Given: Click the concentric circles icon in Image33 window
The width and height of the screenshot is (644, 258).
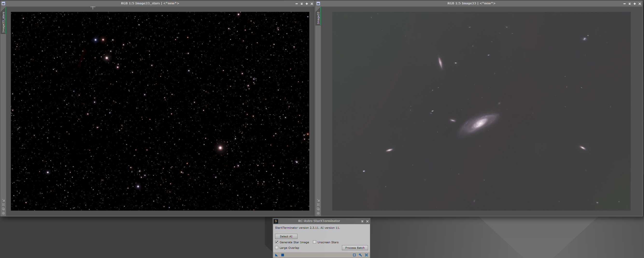Looking at the screenshot, I should pos(318,213).
